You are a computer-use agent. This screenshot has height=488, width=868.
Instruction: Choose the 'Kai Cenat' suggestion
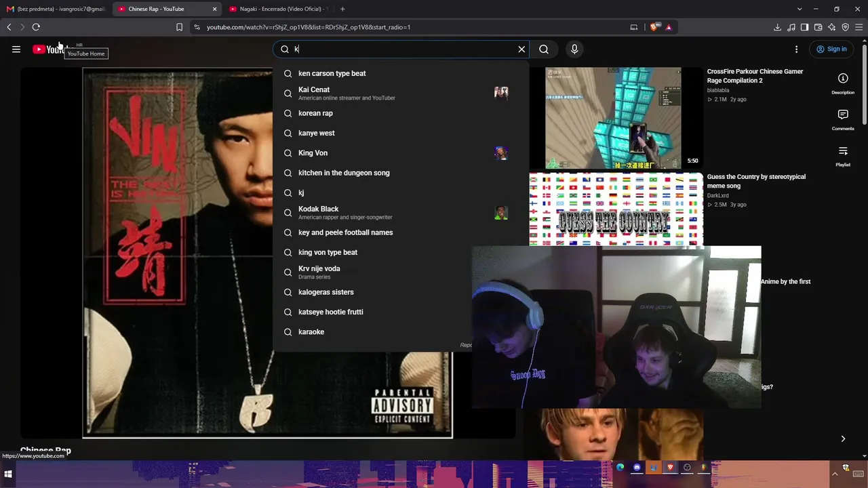pos(401,93)
